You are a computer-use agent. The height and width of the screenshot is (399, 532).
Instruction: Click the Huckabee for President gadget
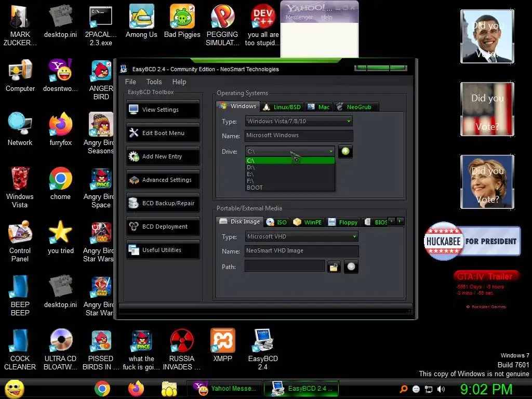point(472,241)
